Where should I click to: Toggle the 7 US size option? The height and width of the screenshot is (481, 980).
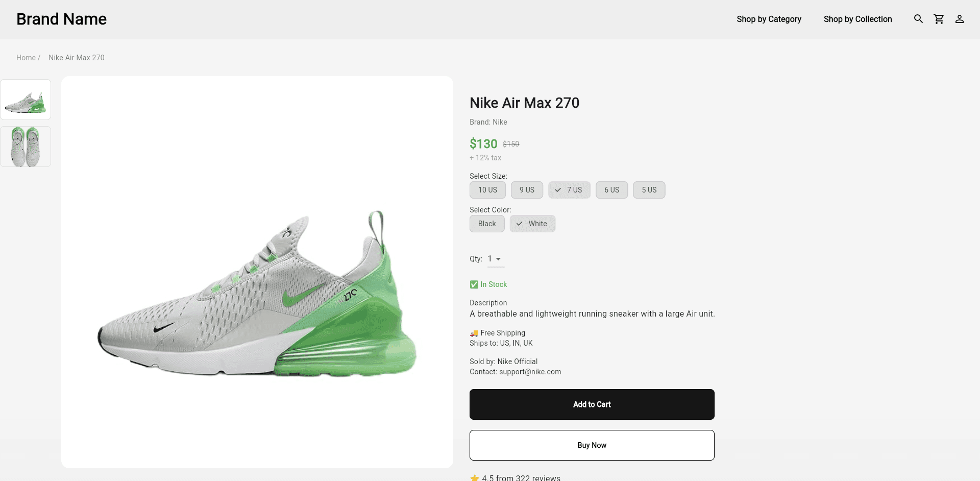point(569,190)
